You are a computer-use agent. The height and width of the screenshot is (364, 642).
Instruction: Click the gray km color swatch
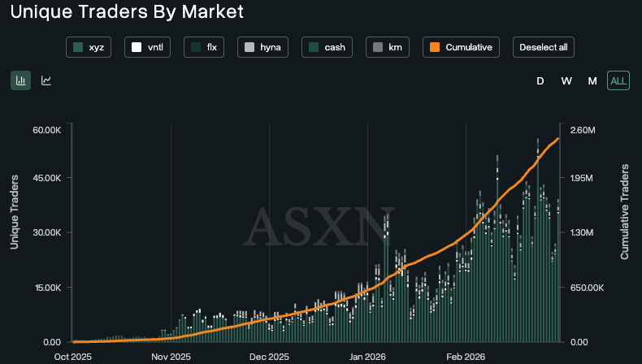(378, 47)
